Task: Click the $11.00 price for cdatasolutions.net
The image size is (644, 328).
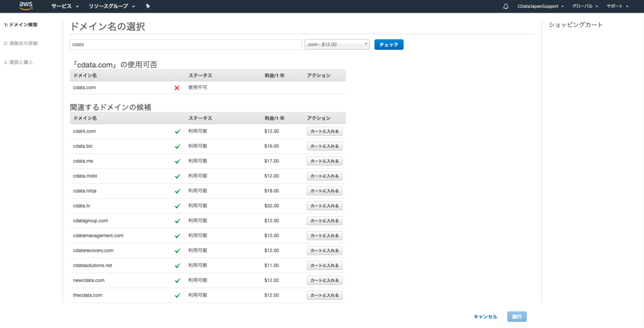Action: pos(272,265)
